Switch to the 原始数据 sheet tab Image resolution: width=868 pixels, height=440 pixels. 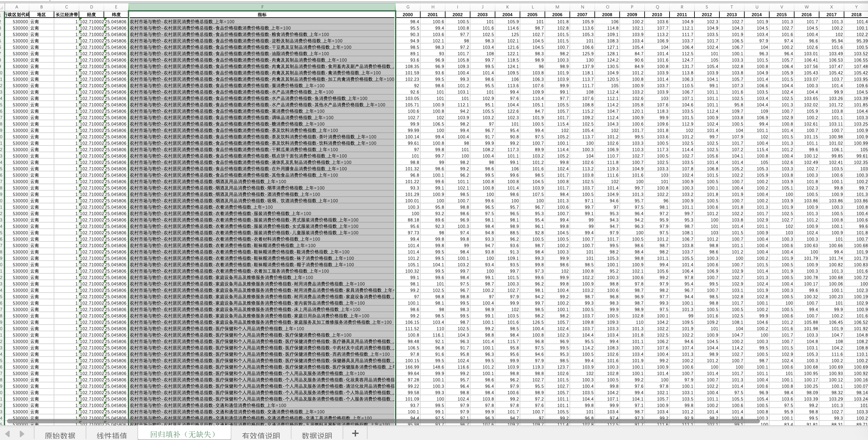pos(60,435)
